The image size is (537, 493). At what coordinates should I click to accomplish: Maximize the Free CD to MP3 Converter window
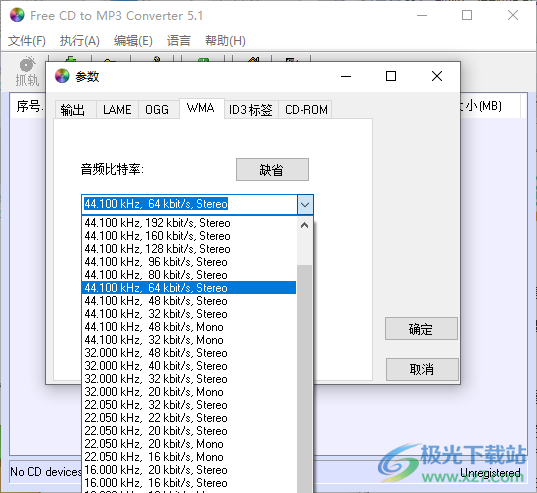tap(467, 15)
